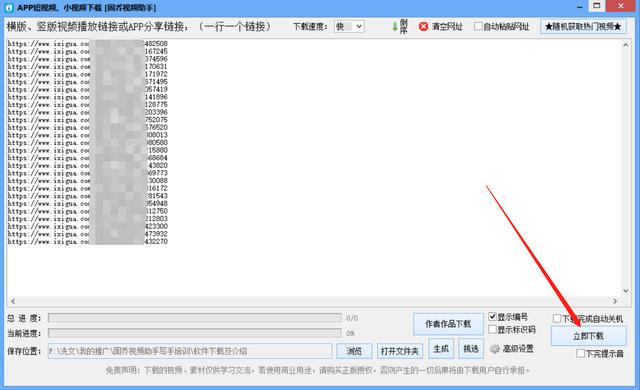Click the vertical scrollbar down arrow

pos(625,290)
